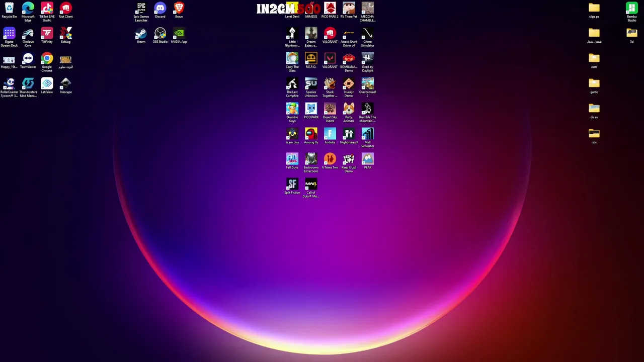
Task: Click the Inkscape shortcut
Action: (66, 83)
